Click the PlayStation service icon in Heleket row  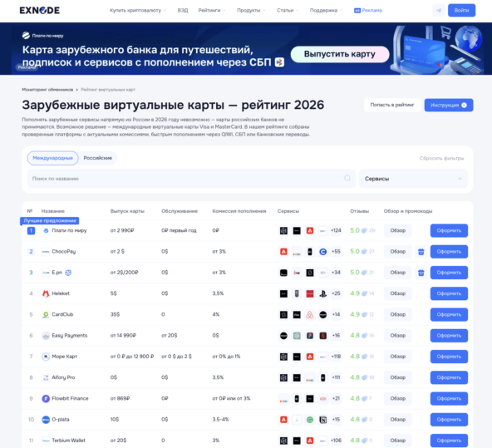coord(322,293)
